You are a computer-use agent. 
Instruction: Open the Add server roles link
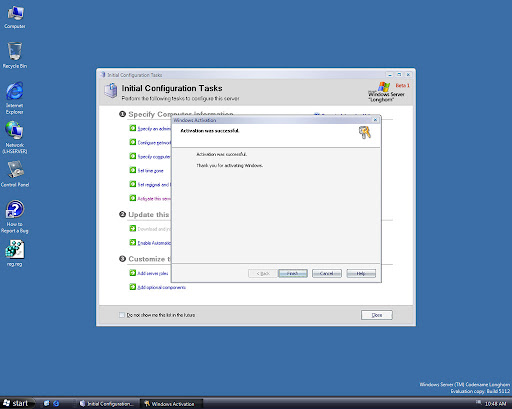tap(153, 273)
